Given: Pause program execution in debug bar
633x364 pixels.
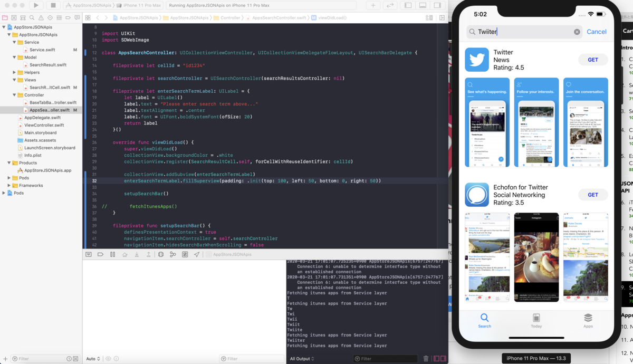Looking at the screenshot, I should tap(112, 254).
